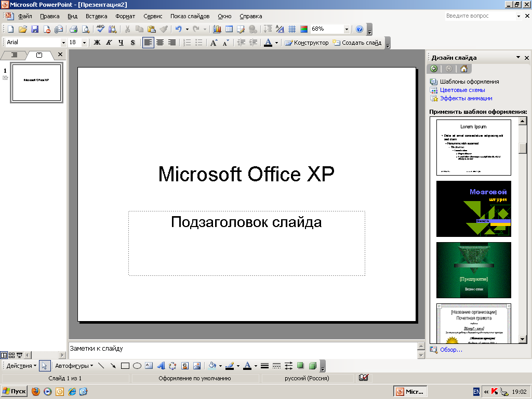Insert a chart using toolbar icon
This screenshot has width=532, height=399.
217,30
